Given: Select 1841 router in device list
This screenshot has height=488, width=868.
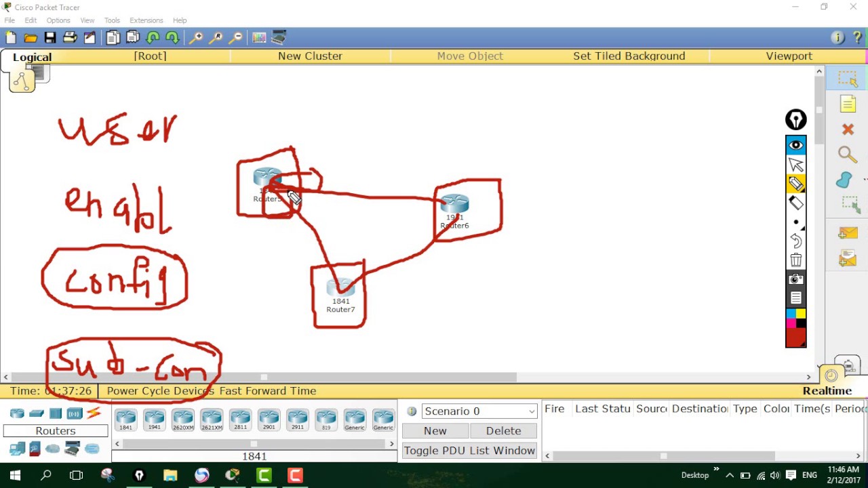Looking at the screenshot, I should [125, 420].
